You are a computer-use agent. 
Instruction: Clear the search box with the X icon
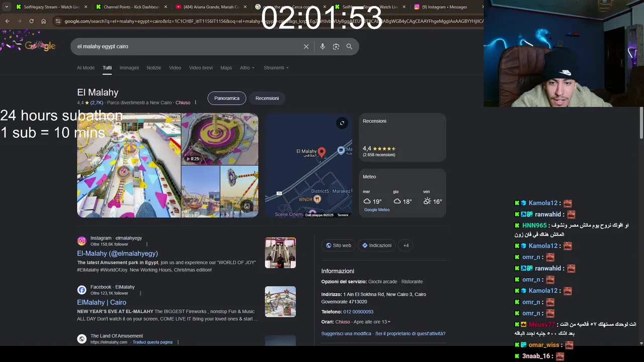click(306, 46)
